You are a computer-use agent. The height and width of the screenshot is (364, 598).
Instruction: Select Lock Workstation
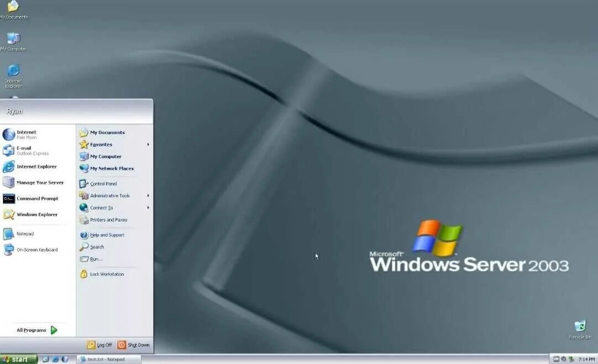(114, 274)
